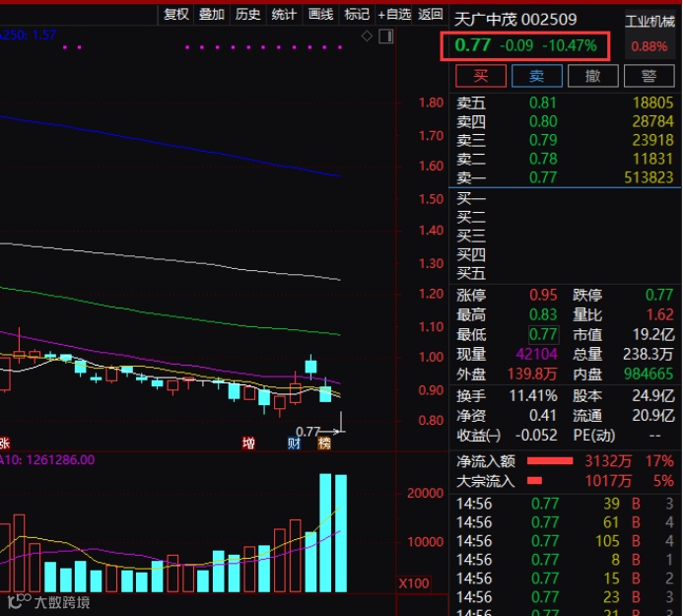The image size is (683, 616).
Task: Click the blue 卖 sell button
Action: pyautogui.click(x=536, y=76)
